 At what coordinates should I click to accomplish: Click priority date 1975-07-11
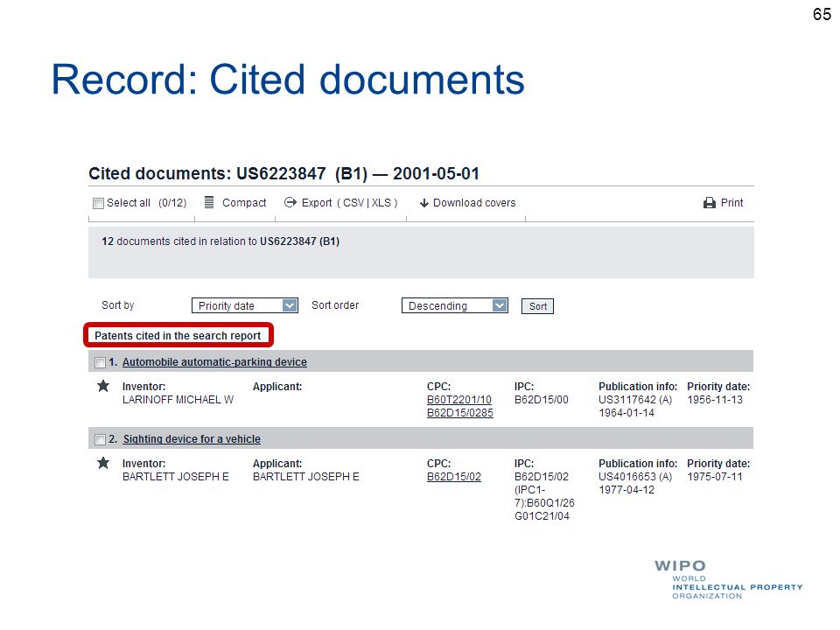pyautogui.click(x=715, y=477)
